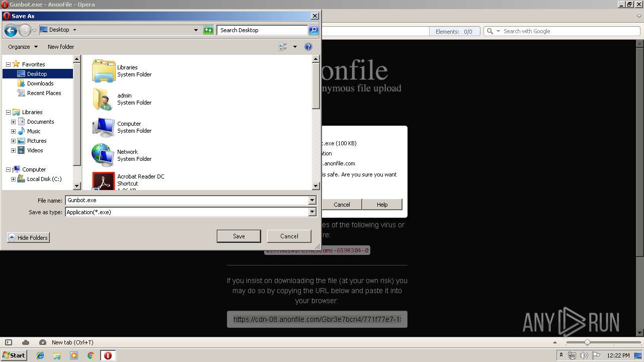The height and width of the screenshot is (362, 644).
Task: Show hidden system tray icons
Action: click(561, 355)
